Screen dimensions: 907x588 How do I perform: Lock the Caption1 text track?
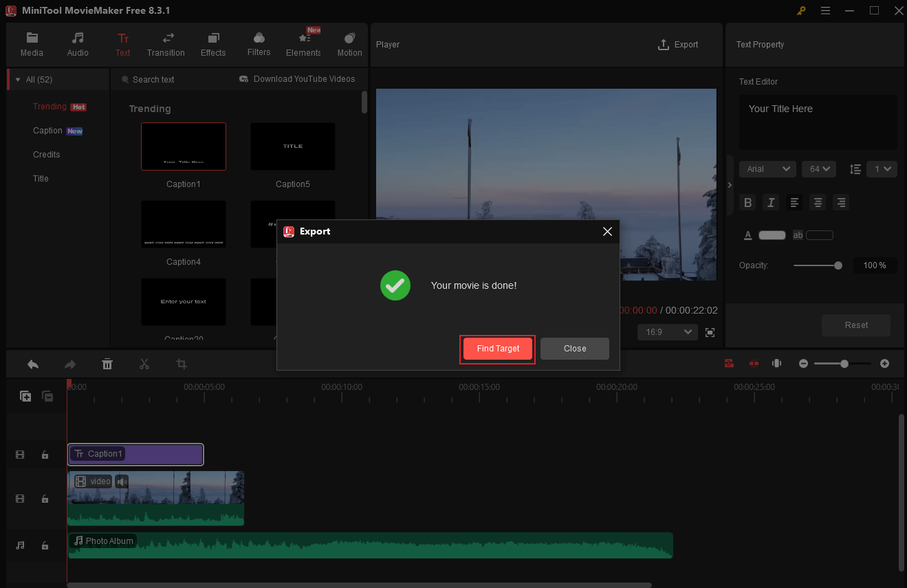45,455
